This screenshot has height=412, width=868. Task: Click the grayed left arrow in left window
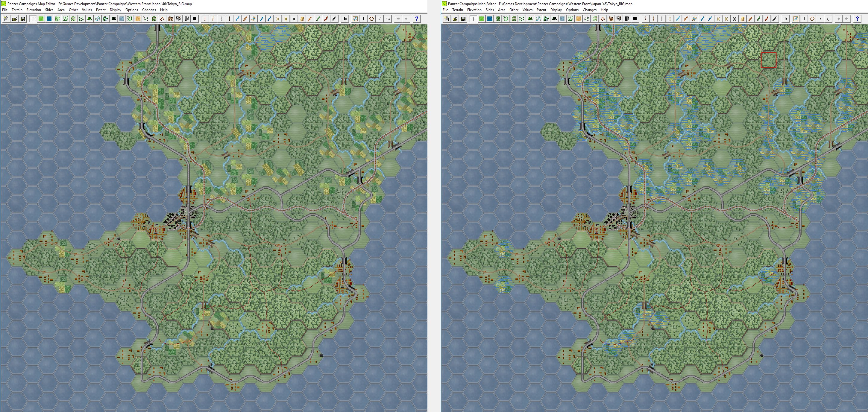[x=398, y=19]
